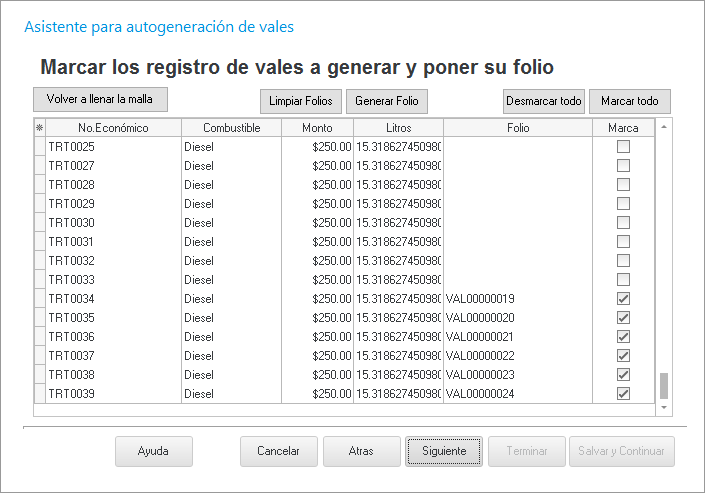Sort by No.Económico column header
This screenshot has width=705, height=493.
pos(113,128)
